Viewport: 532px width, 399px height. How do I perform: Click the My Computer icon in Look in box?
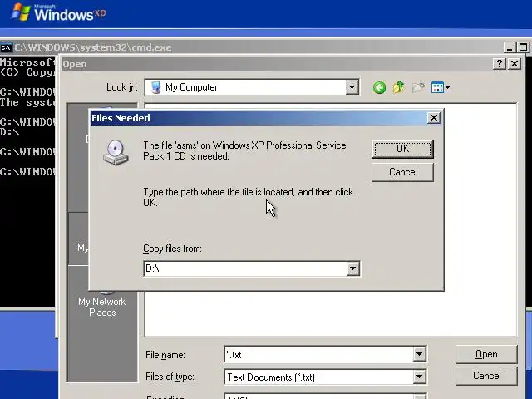point(155,87)
